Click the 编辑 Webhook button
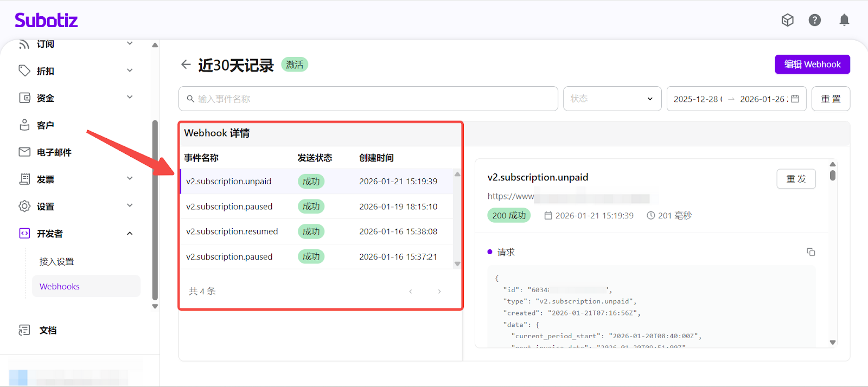Image resolution: width=868 pixels, height=387 pixels. point(812,64)
